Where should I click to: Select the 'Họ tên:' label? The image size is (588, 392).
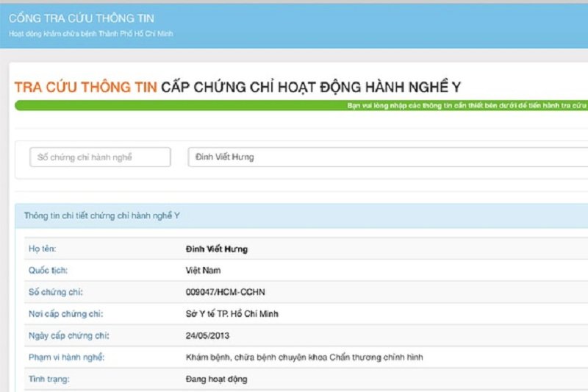tap(43, 249)
